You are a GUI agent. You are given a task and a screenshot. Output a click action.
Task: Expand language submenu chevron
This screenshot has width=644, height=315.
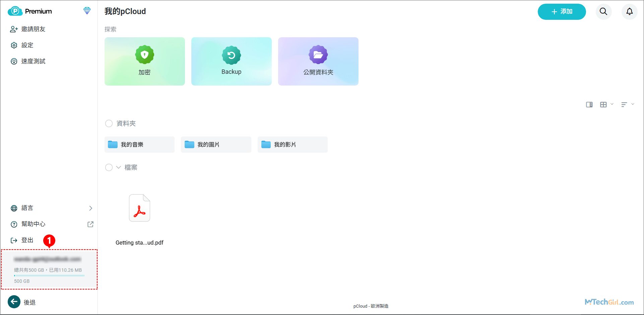click(91, 208)
